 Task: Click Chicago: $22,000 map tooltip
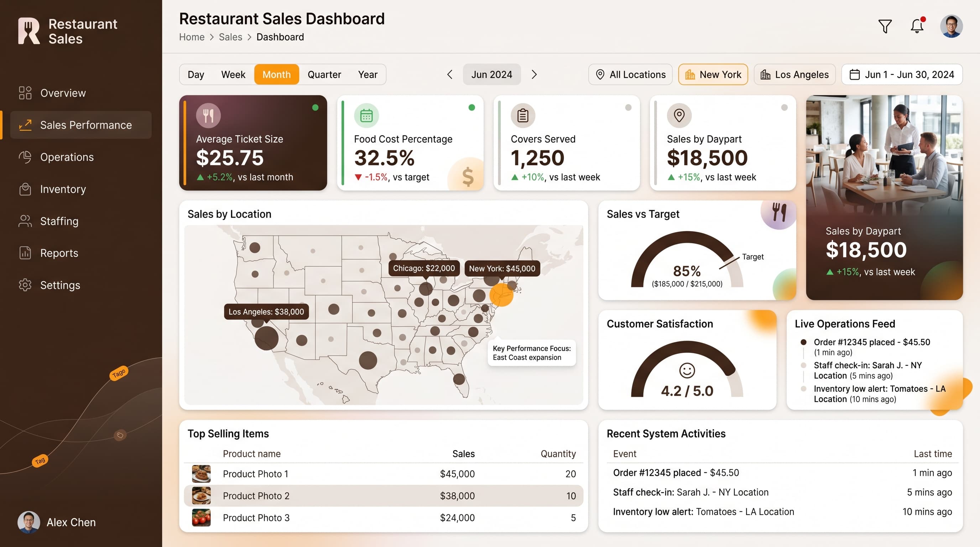[x=424, y=268]
